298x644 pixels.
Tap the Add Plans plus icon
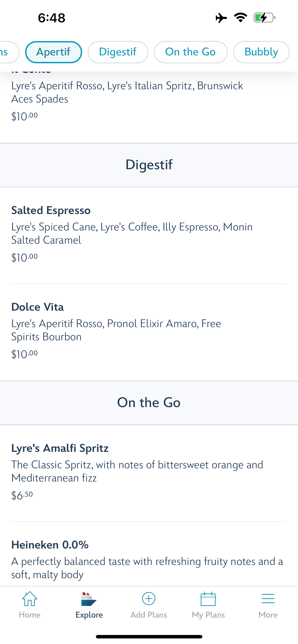[x=149, y=599]
